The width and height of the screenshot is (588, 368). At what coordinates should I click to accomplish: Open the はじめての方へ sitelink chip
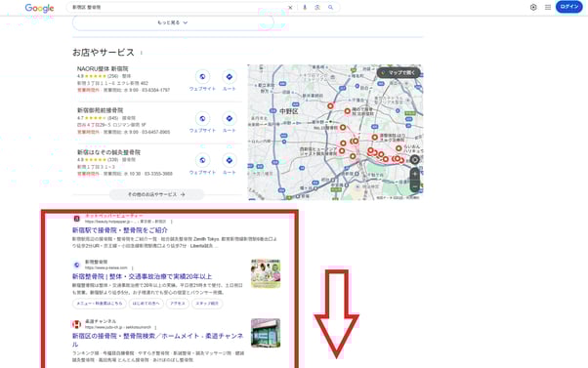coord(146,304)
